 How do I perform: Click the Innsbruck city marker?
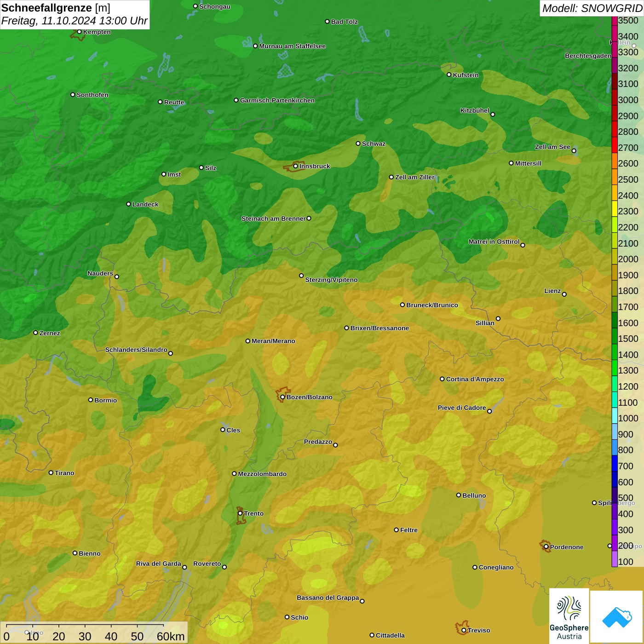(296, 166)
